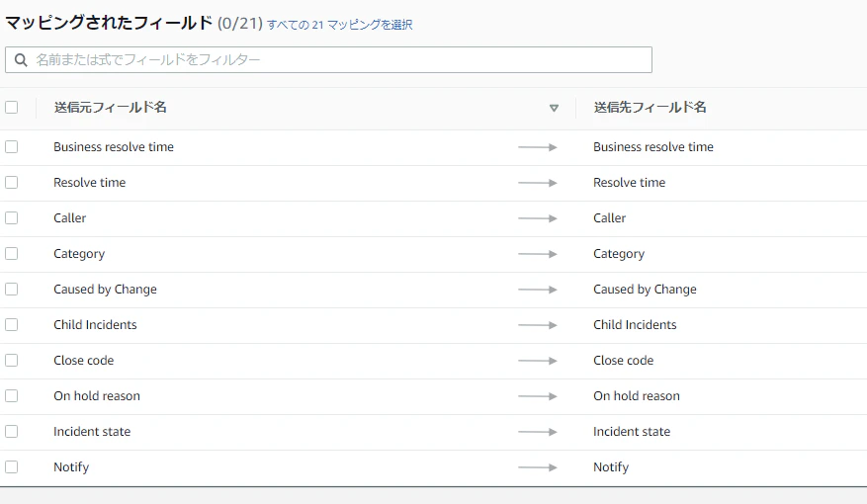The image size is (867, 504).
Task: Select source field On hold reason
Action: [x=97, y=395]
